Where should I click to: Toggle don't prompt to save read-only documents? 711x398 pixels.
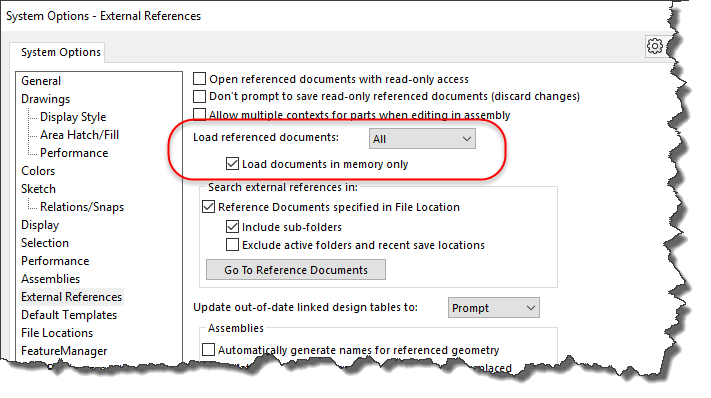200,96
